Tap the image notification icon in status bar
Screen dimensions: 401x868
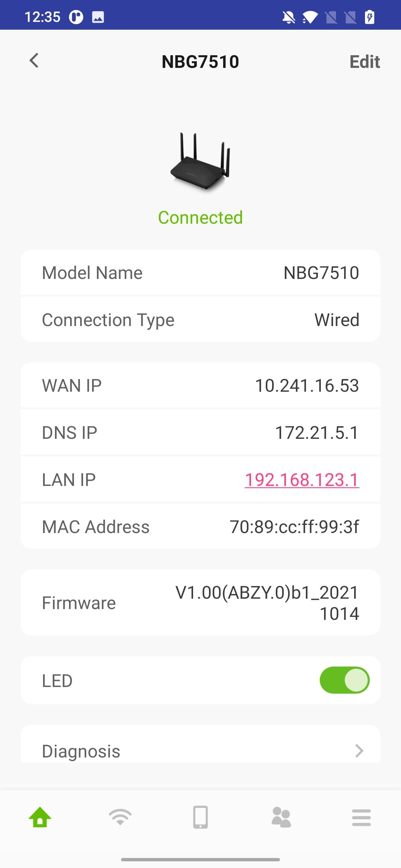pyautogui.click(x=98, y=17)
